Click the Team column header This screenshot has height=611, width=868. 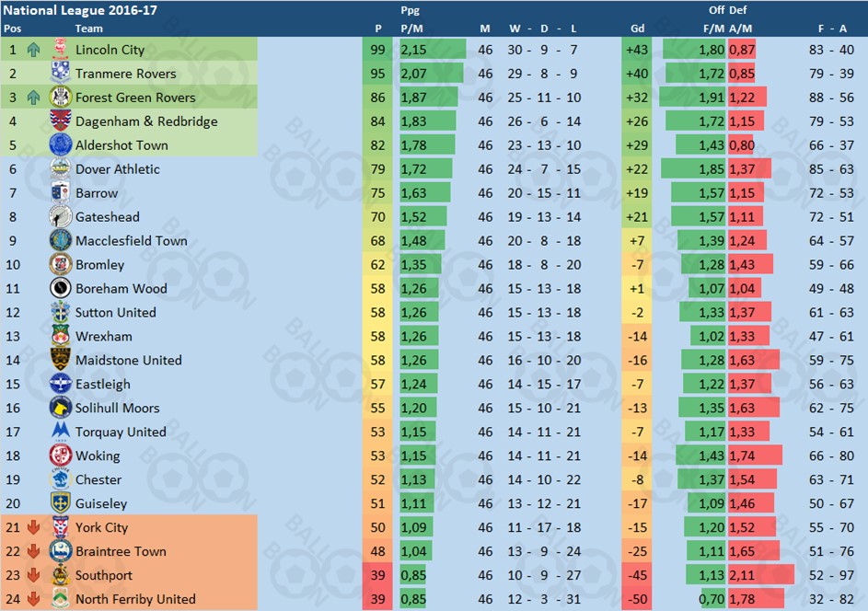click(88, 29)
